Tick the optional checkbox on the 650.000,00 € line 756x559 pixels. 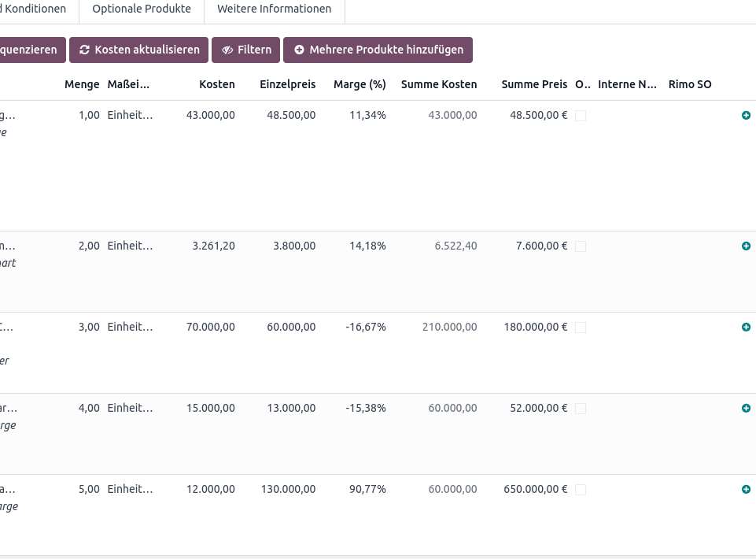click(x=581, y=490)
